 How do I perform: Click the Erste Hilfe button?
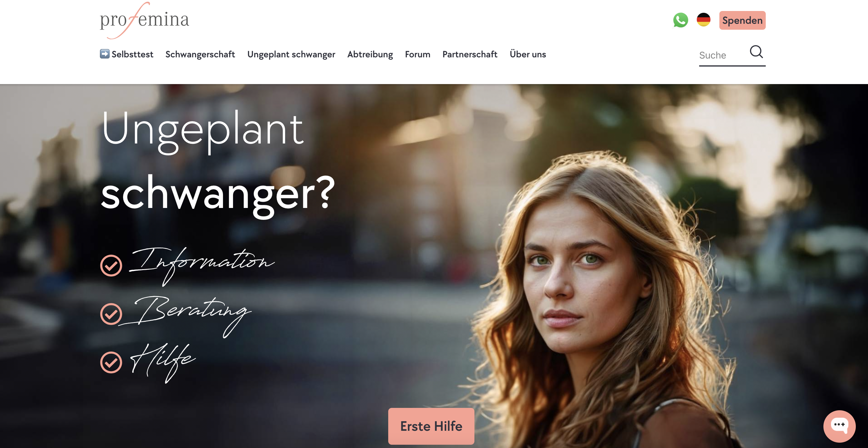(431, 426)
